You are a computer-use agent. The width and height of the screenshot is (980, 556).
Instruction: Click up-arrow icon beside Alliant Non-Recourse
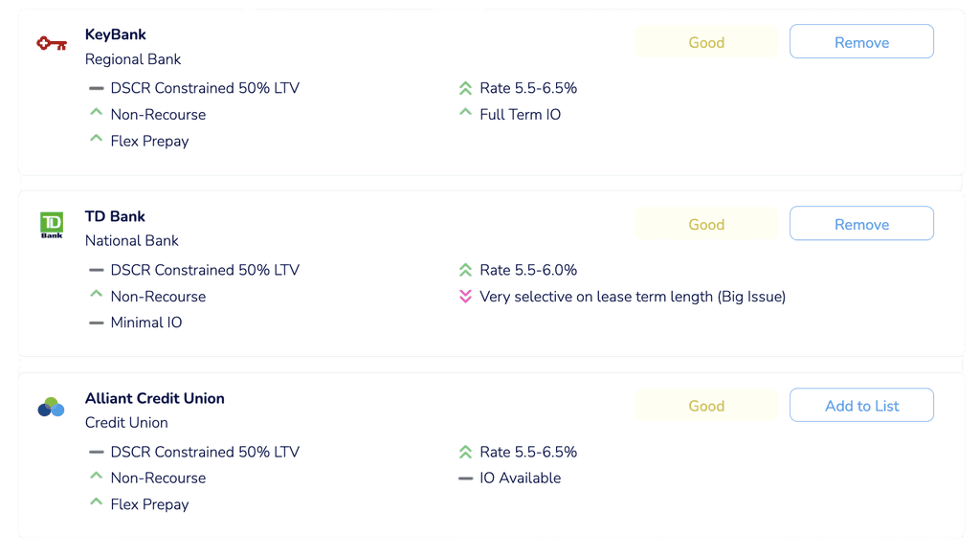click(96, 477)
